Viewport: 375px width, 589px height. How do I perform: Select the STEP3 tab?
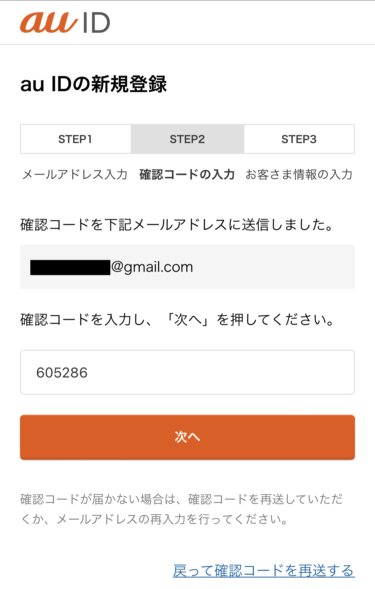(299, 139)
